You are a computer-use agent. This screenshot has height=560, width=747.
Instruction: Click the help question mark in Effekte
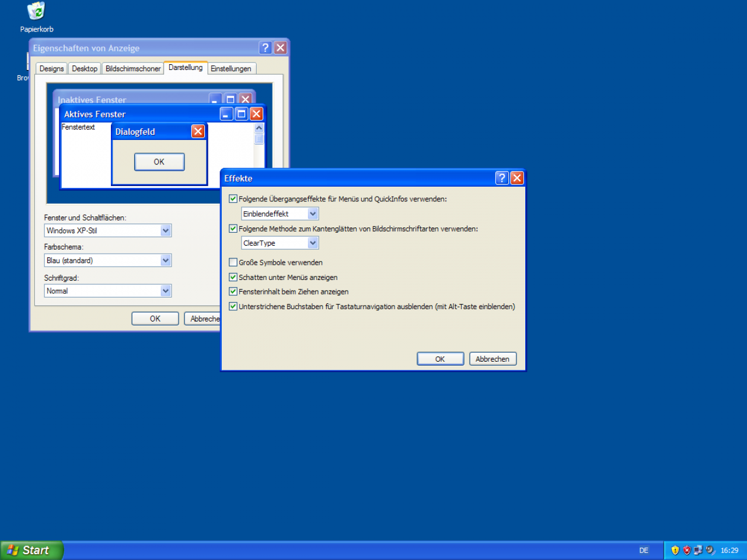(502, 178)
